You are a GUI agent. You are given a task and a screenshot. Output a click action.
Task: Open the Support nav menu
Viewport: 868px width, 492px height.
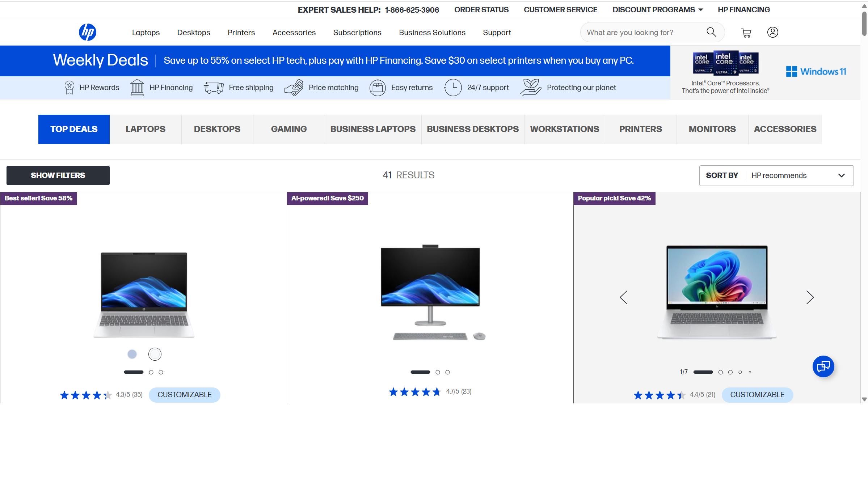497,33
